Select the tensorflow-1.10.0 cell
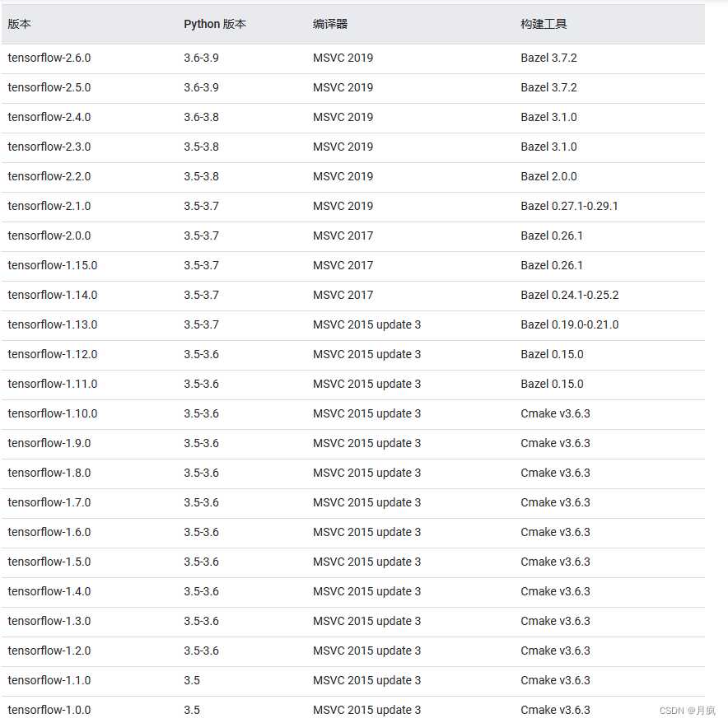Screen dimensions: 728x723 pos(53,413)
